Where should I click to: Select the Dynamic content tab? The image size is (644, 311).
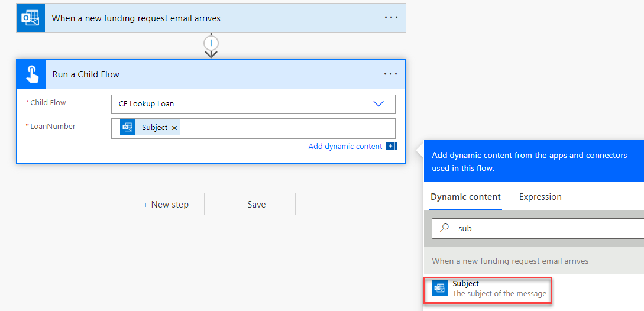coord(465,197)
